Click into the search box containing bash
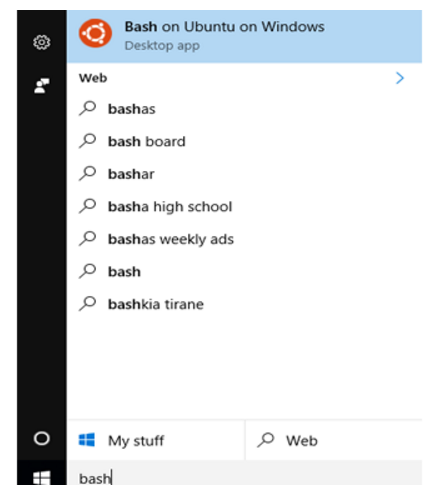 (244, 473)
